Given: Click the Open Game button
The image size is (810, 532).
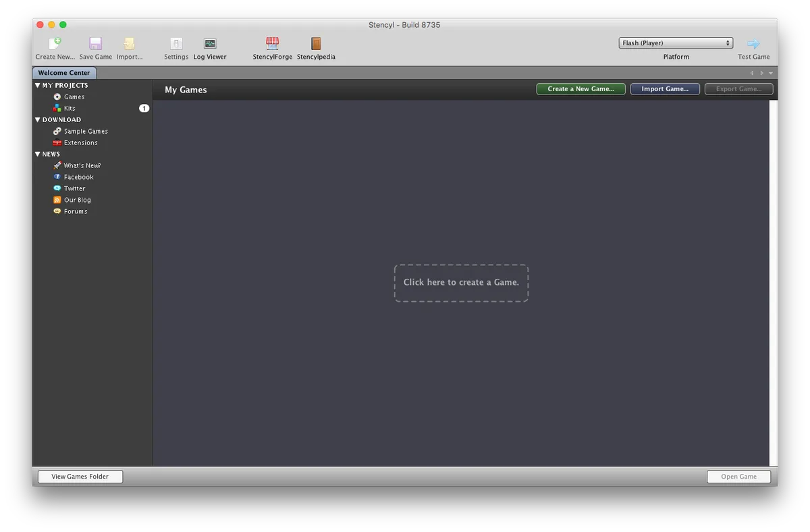Looking at the screenshot, I should tap(738, 477).
